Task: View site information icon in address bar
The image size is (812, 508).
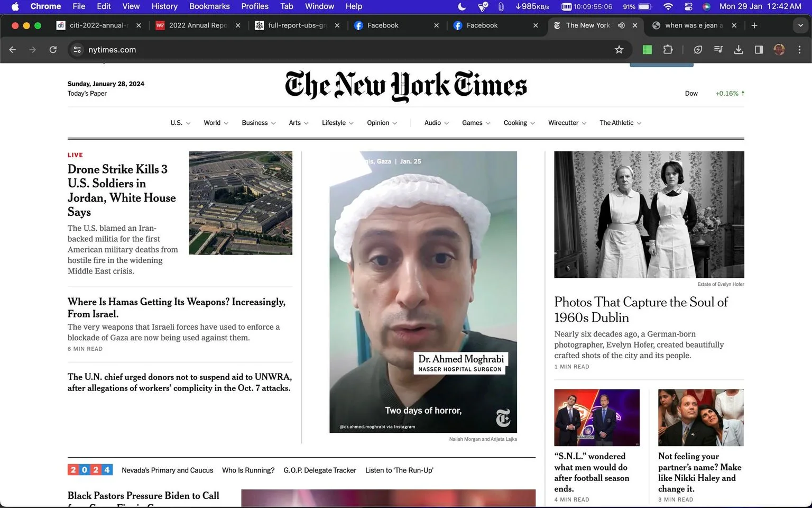Action: [x=77, y=50]
